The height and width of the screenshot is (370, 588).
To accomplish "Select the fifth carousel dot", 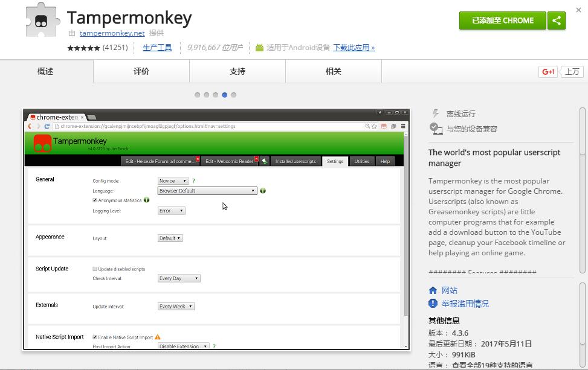I will (234, 95).
